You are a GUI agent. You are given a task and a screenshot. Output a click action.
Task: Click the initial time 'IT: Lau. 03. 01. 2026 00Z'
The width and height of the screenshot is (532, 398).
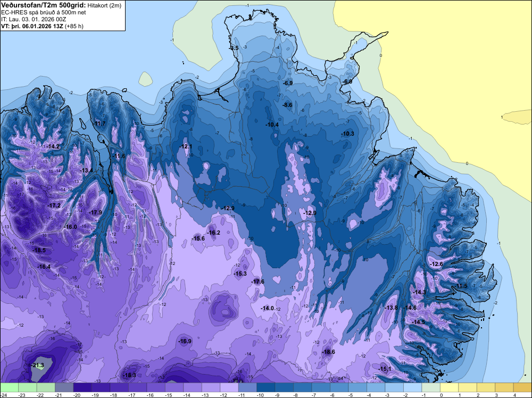coord(34,19)
